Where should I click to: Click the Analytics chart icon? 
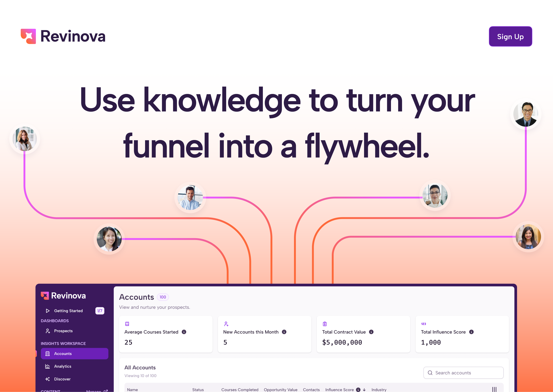[48, 366]
